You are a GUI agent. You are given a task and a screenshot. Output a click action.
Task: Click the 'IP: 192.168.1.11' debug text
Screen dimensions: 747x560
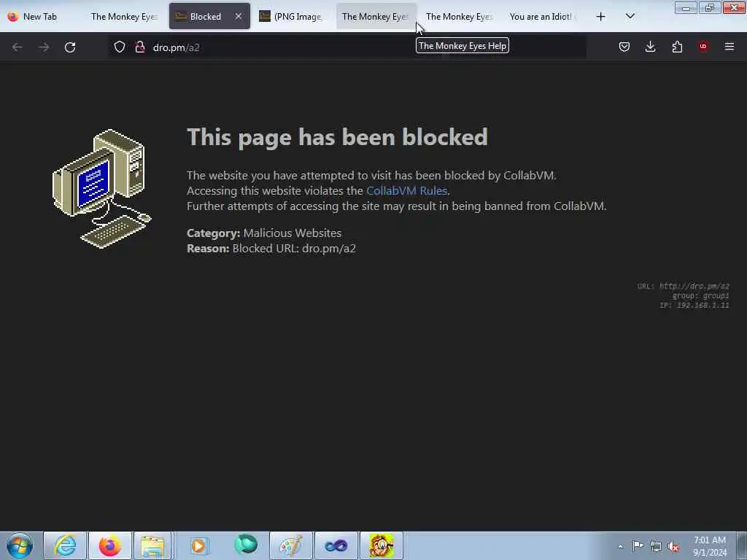pyautogui.click(x=694, y=306)
